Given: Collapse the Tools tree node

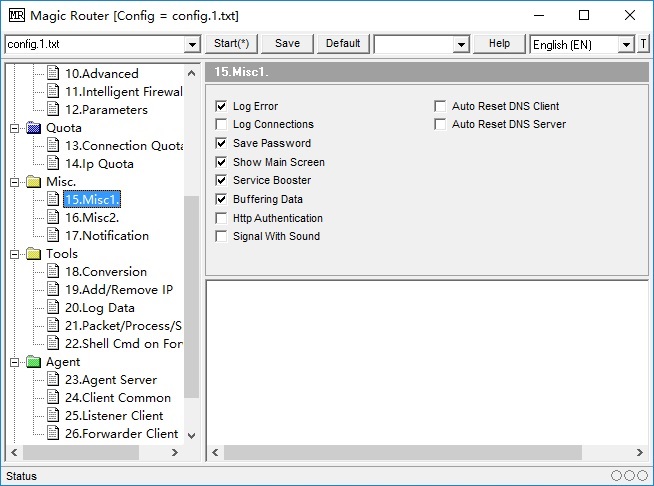Looking at the screenshot, I should pyautogui.click(x=14, y=254).
